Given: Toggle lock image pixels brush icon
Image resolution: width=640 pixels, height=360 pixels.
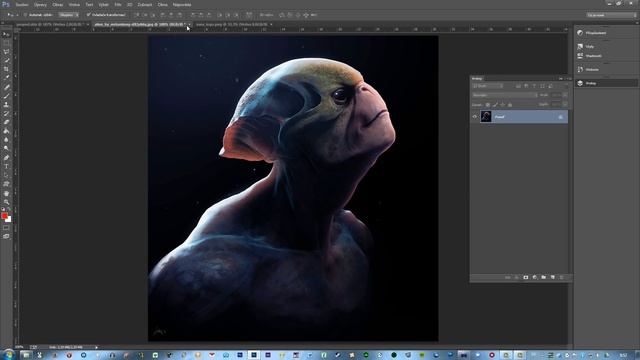Looking at the screenshot, I should coord(495,105).
